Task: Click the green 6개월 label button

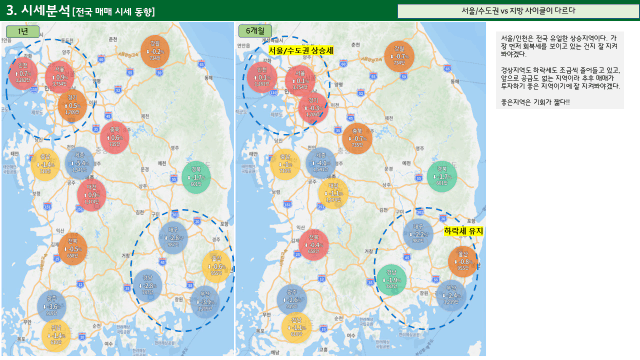Action: click(x=255, y=31)
